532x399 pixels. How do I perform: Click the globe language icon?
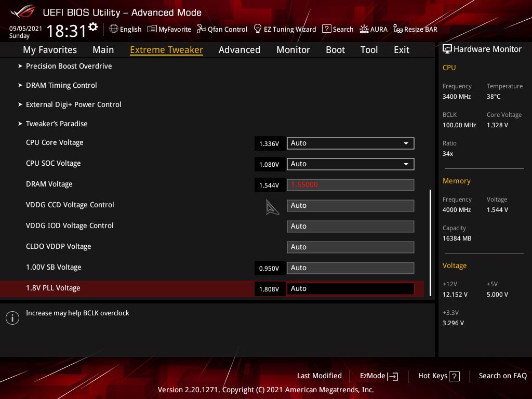tap(114, 29)
